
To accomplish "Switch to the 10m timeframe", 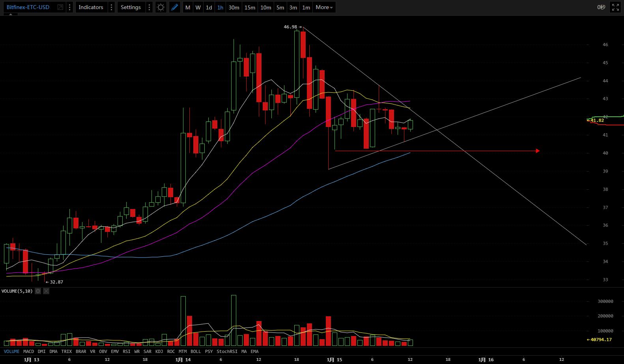I will click(265, 7).
